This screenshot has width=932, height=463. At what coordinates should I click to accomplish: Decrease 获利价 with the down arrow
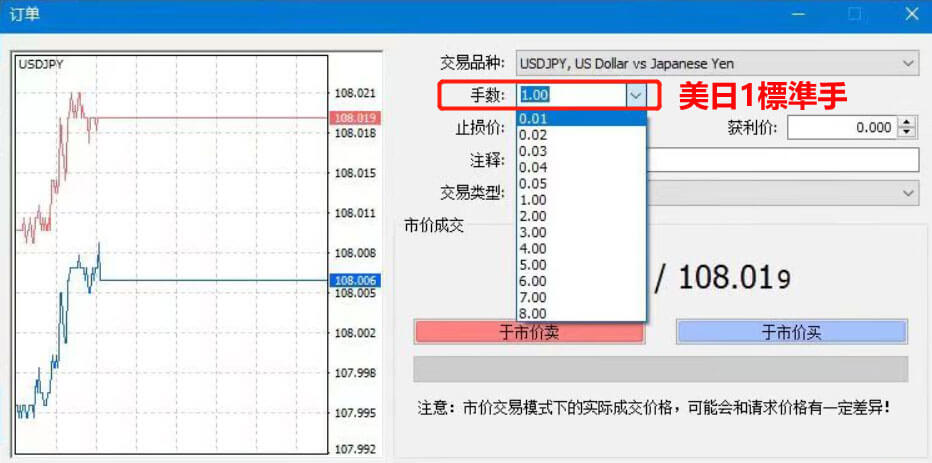pyautogui.click(x=906, y=133)
